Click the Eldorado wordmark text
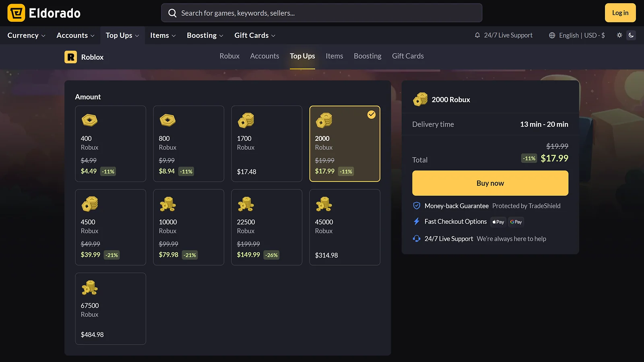Screen dimensions: 644x362 [x=55, y=13]
